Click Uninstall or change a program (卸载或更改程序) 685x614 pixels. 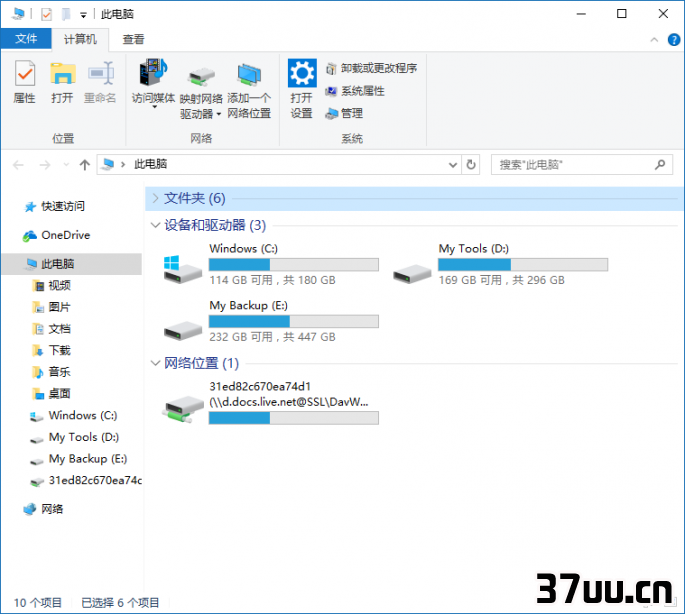371,68
